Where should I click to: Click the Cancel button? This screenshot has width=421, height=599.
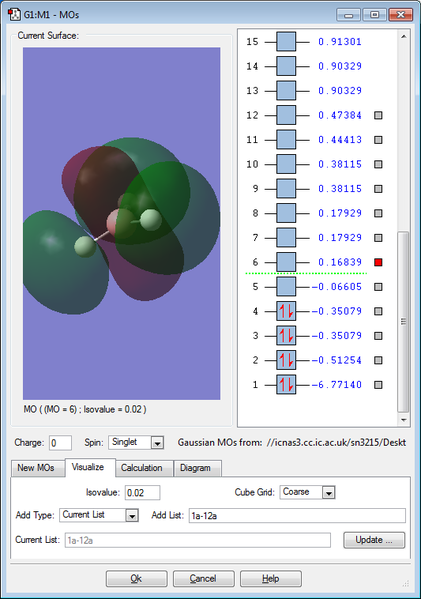pyautogui.click(x=203, y=578)
